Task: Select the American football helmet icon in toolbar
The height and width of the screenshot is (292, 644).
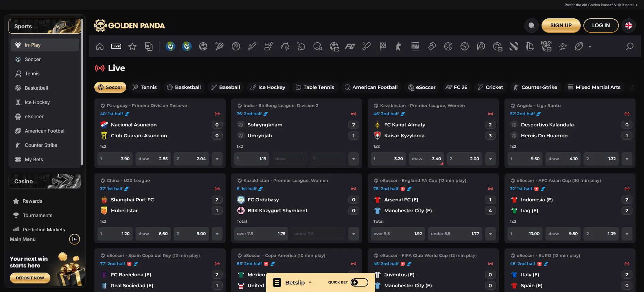Action: point(318,46)
